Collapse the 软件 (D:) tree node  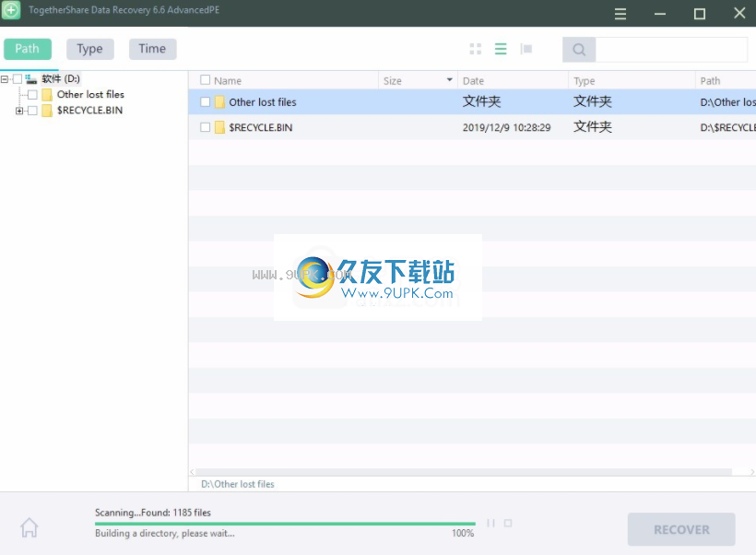pyautogui.click(x=5, y=78)
